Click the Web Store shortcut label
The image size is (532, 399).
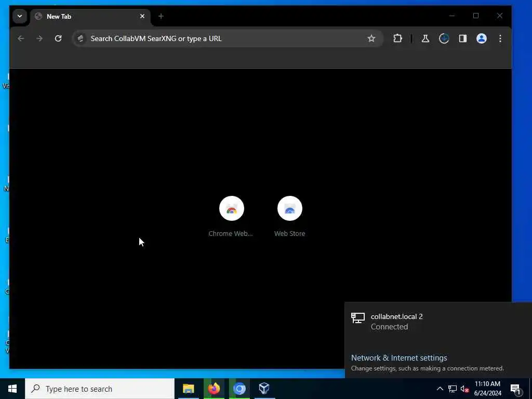coord(290,233)
